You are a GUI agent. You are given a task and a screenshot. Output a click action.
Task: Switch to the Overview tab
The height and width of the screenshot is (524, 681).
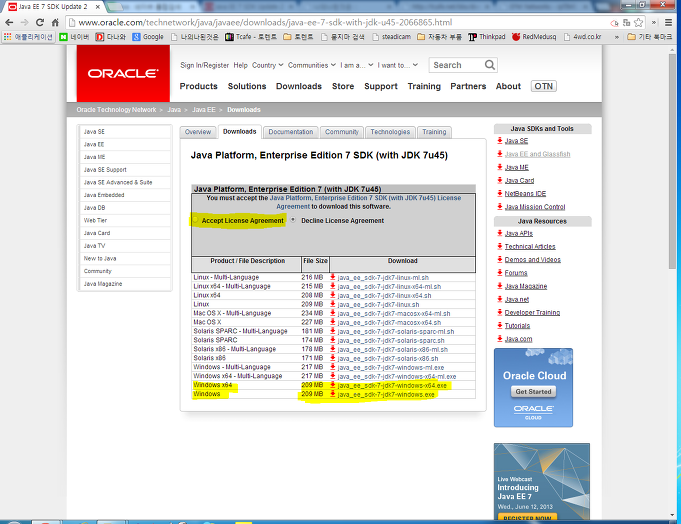coord(198,132)
